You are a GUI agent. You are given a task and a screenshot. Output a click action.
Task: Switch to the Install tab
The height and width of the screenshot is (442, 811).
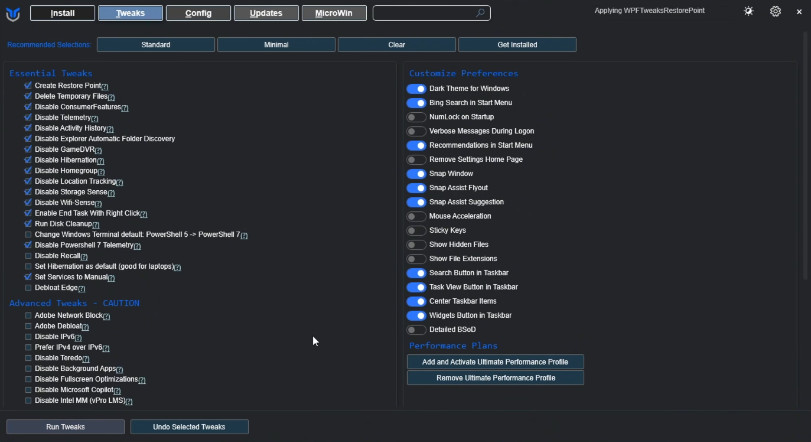click(x=63, y=13)
